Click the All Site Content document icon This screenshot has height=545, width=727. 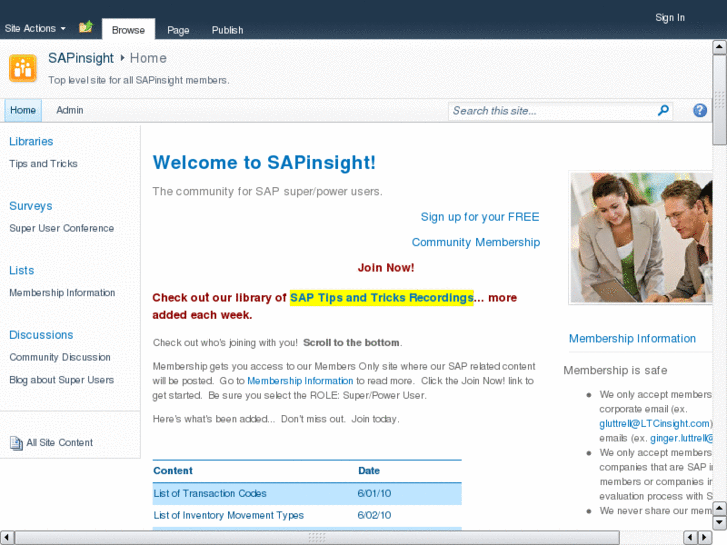[16, 443]
